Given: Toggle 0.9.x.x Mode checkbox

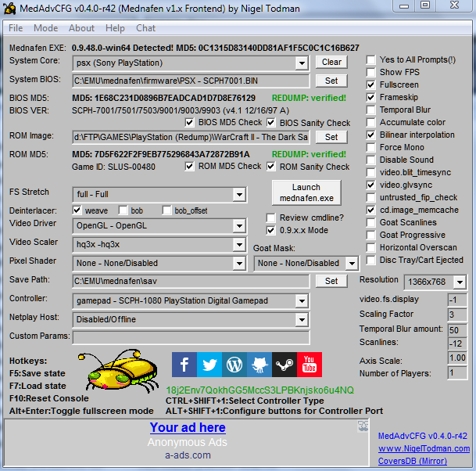Looking at the screenshot, I should point(270,230).
